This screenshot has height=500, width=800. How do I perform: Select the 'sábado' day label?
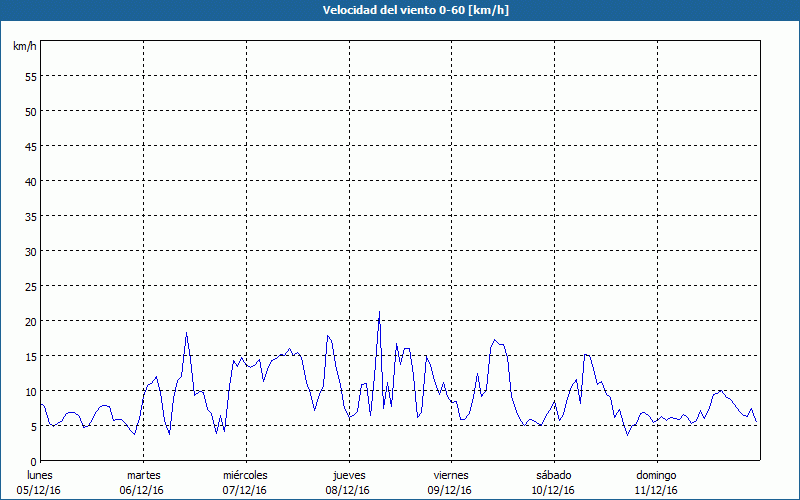click(x=553, y=475)
